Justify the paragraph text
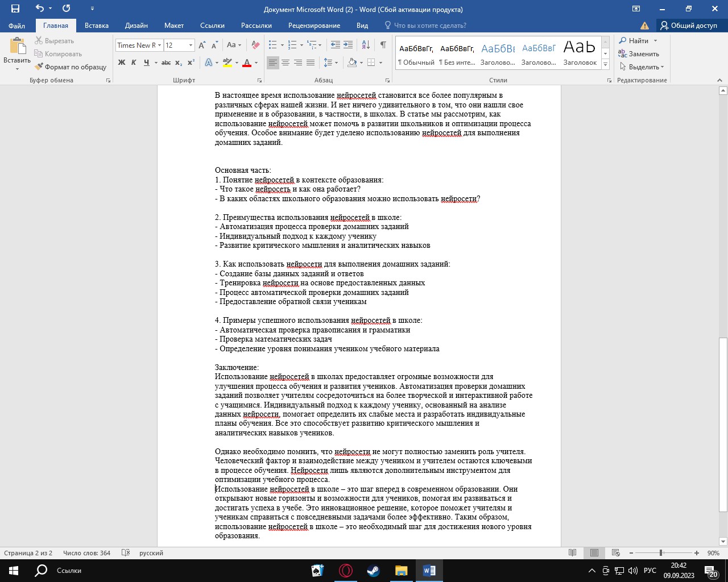Viewport: 728px width, 582px height. coord(311,63)
